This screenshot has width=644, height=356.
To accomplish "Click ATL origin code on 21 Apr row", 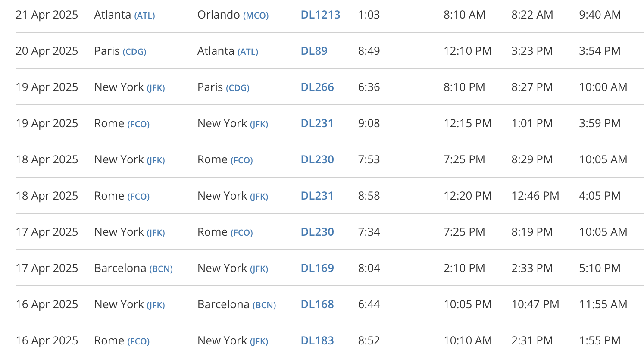I will pos(144,16).
